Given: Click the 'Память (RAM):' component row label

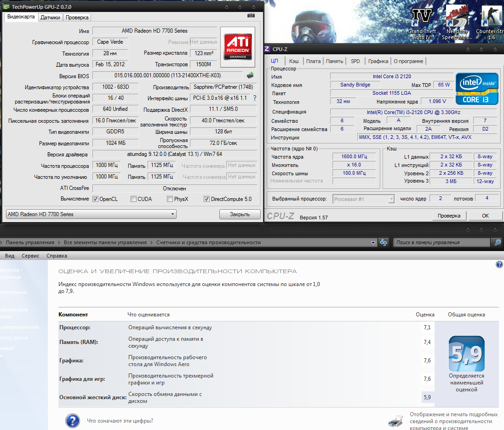Looking at the screenshot, I should pyautogui.click(x=79, y=342).
